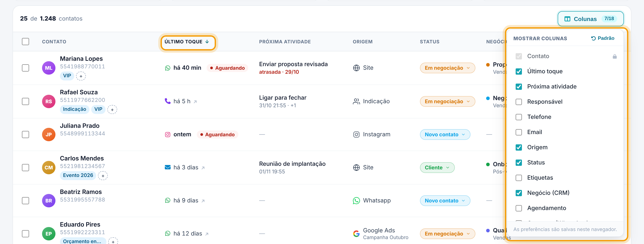Image resolution: width=644 pixels, height=244 pixels.
Task: Open link arrow next to 'há 3 dias'
Action: coord(203,168)
